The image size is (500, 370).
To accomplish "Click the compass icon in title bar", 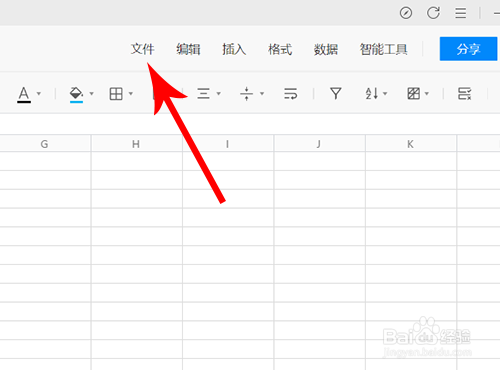I will coord(406,13).
